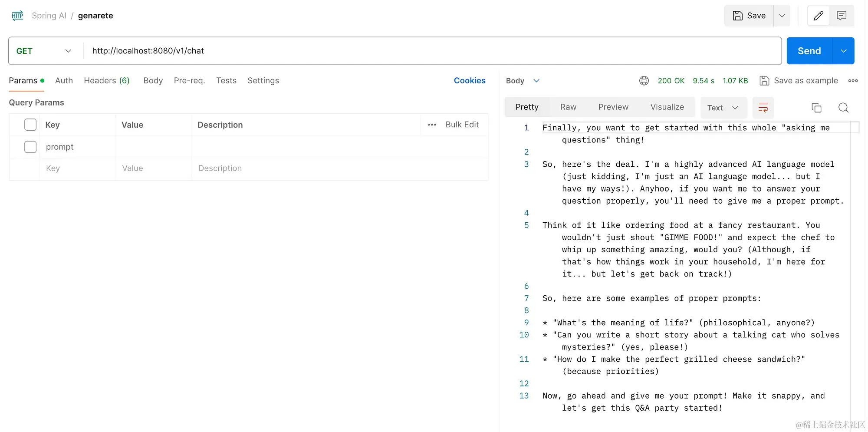The width and height of the screenshot is (868, 432).
Task: Open the response Body dropdown
Action: coord(523,81)
